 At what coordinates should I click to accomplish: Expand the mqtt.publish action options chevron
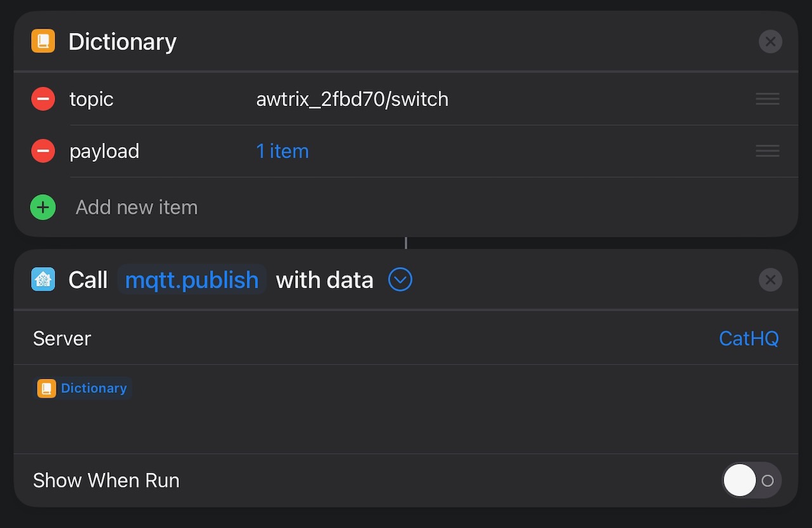click(x=400, y=279)
